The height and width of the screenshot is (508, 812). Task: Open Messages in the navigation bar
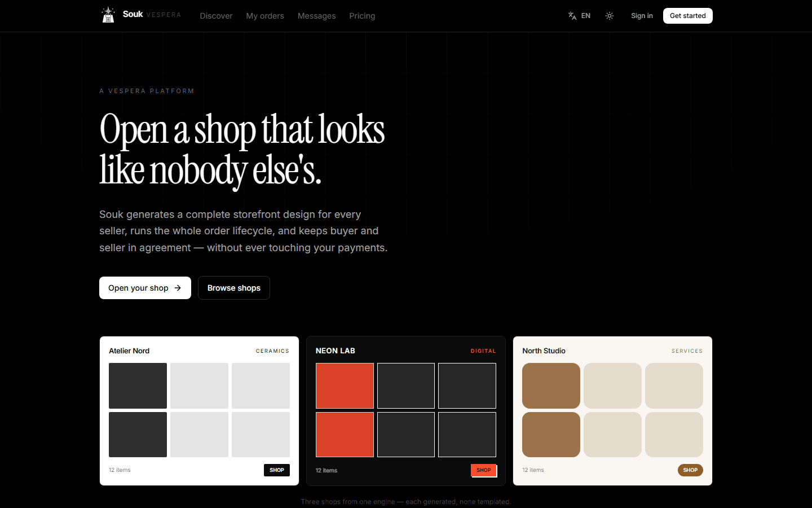tap(316, 16)
